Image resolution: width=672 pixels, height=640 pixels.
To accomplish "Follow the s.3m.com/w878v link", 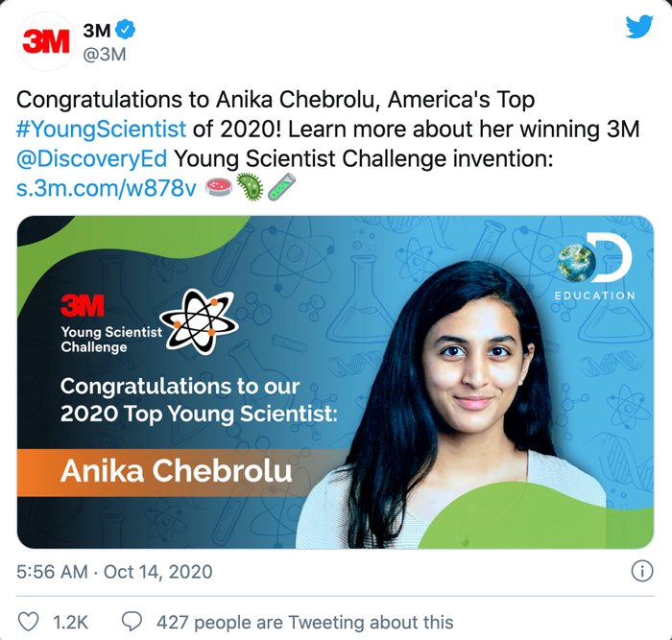I will pos(107,188).
